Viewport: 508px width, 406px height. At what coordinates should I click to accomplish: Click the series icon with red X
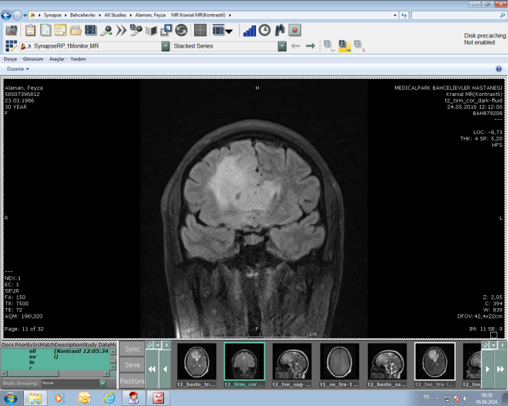coord(359,46)
